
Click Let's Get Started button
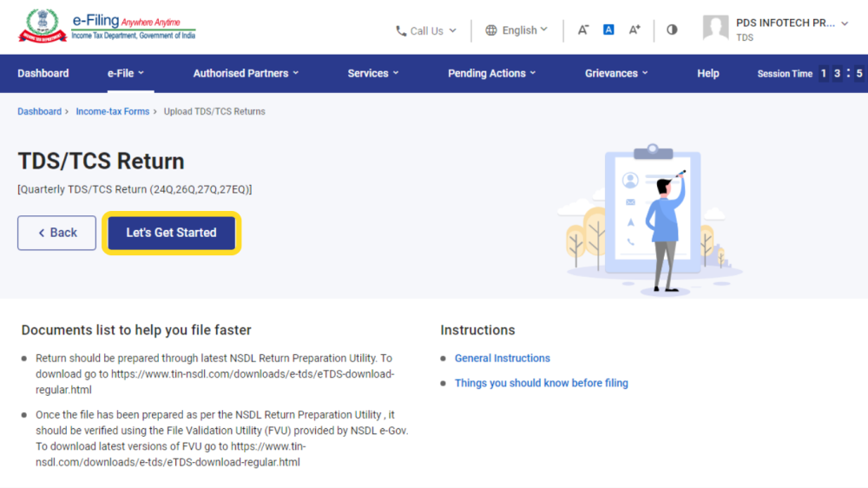pyautogui.click(x=172, y=233)
